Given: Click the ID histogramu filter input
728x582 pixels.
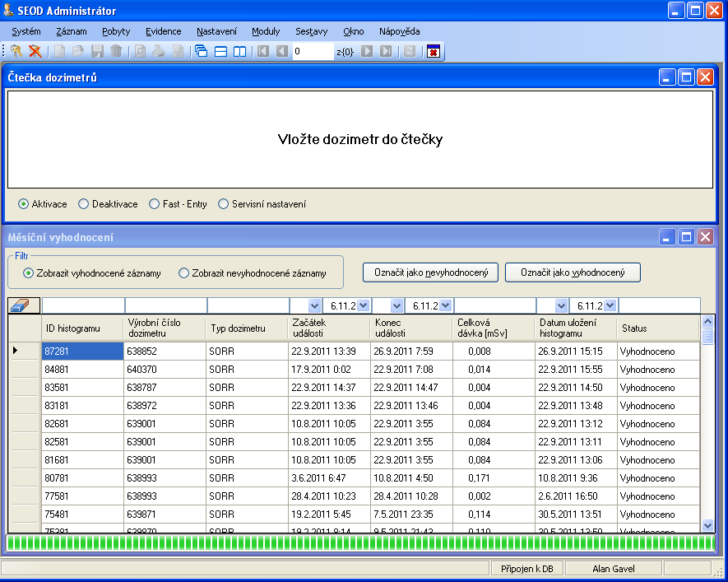Looking at the screenshot, I should coord(83,305).
